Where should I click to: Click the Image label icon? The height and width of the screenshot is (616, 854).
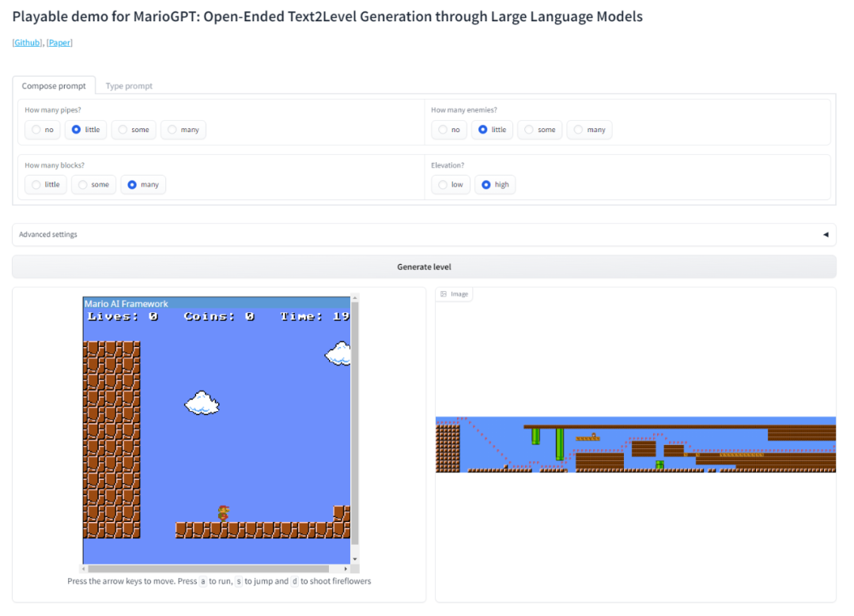coord(444,294)
